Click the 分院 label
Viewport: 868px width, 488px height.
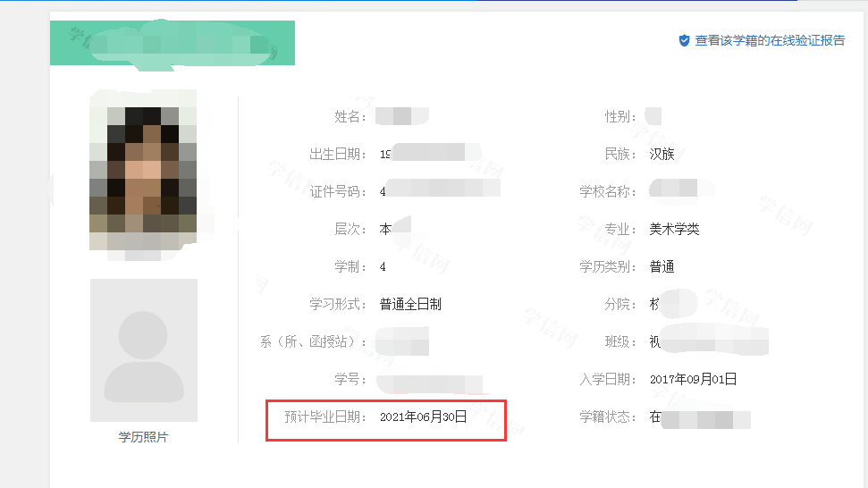click(620, 304)
